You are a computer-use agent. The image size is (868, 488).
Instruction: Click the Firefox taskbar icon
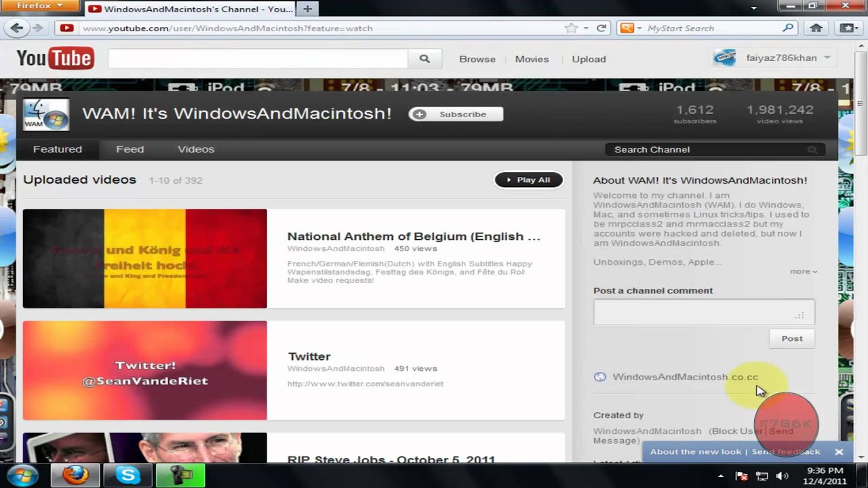pyautogui.click(x=75, y=475)
